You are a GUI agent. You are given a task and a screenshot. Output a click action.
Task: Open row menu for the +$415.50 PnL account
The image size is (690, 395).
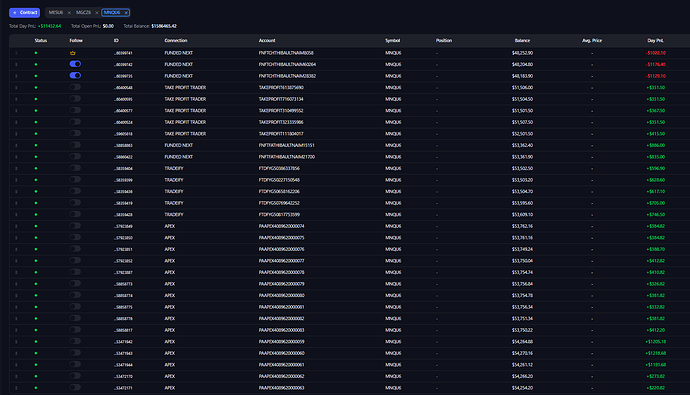point(16,134)
